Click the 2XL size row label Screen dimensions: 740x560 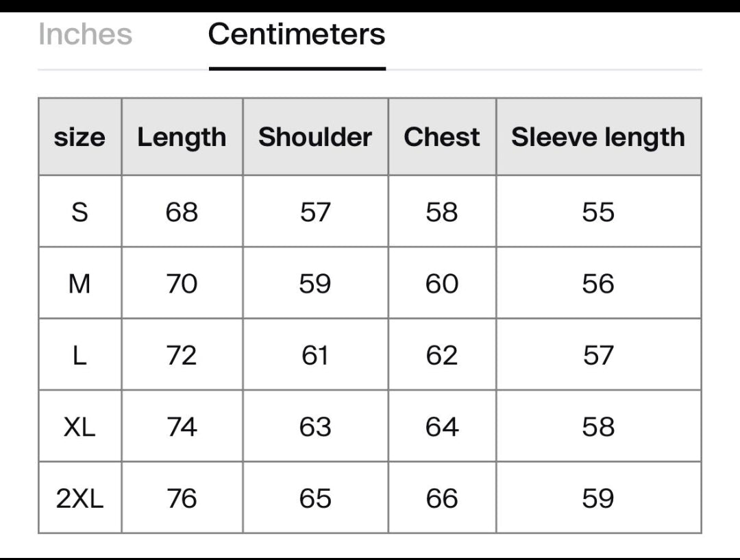[79, 498]
